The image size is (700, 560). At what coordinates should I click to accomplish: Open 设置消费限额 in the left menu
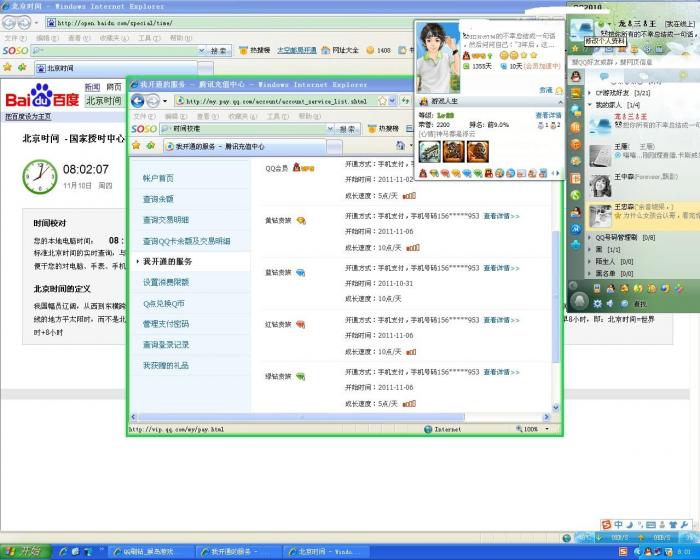(166, 282)
